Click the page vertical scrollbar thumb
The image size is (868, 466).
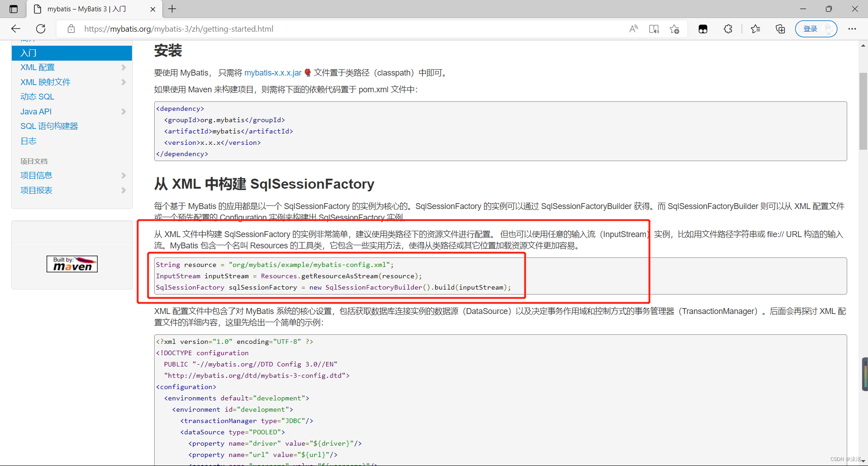click(863, 111)
